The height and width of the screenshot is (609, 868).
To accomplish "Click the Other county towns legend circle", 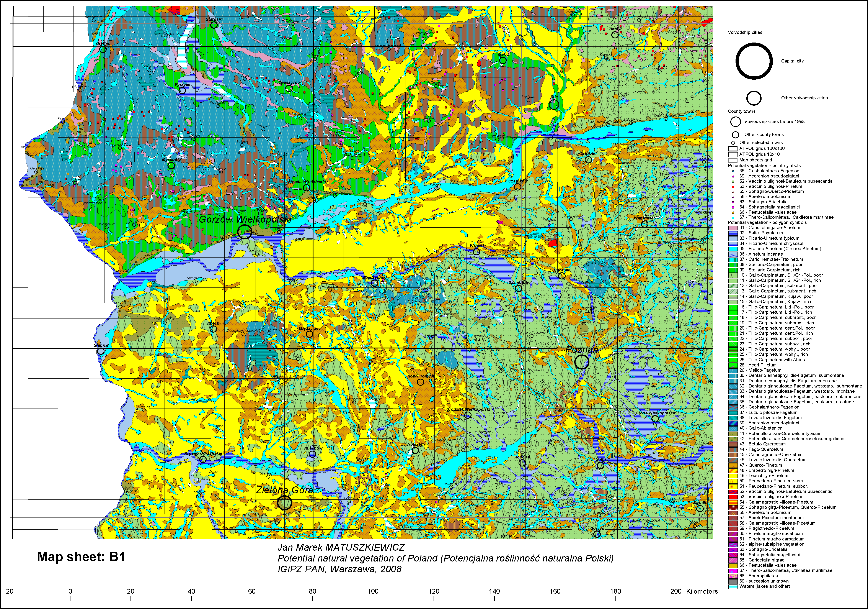I will coord(735,135).
